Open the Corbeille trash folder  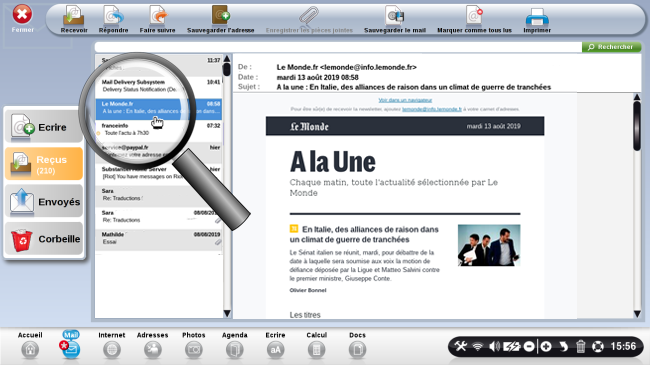(44, 239)
